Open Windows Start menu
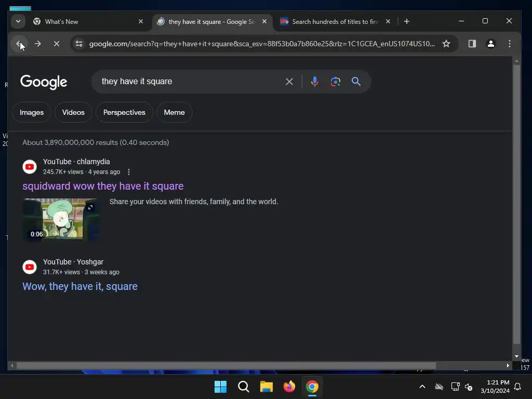532x399 pixels. [220, 387]
